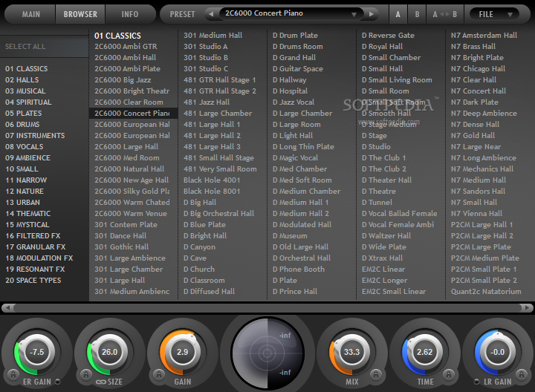The image size is (535, 392).
Task: Click the central circular level meter display
Action: (x=267, y=353)
